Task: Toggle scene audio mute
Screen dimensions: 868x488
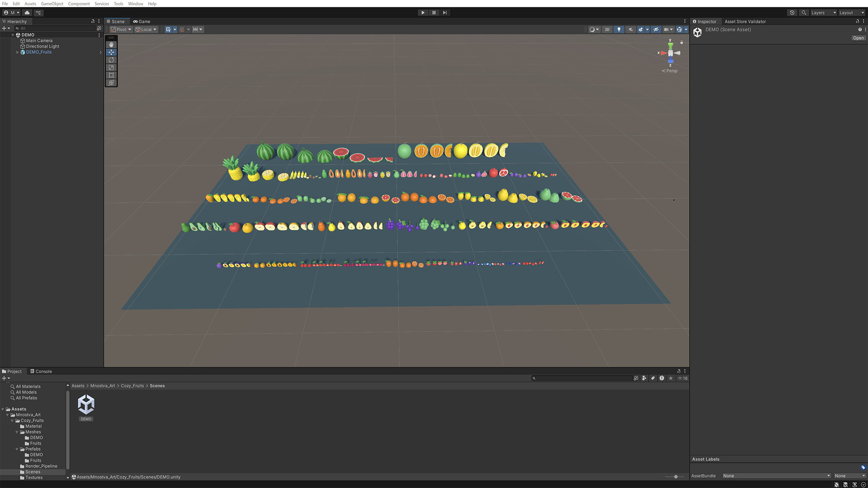Action: [631, 29]
